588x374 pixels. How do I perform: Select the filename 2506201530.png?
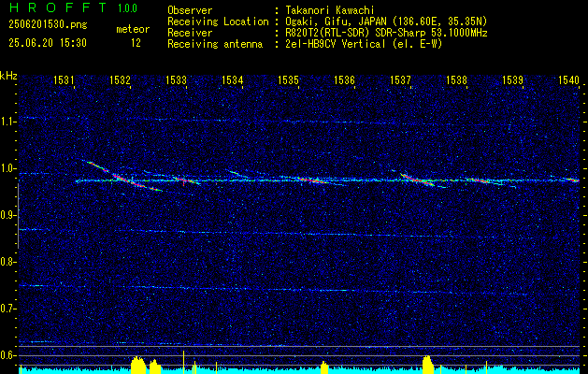point(48,24)
